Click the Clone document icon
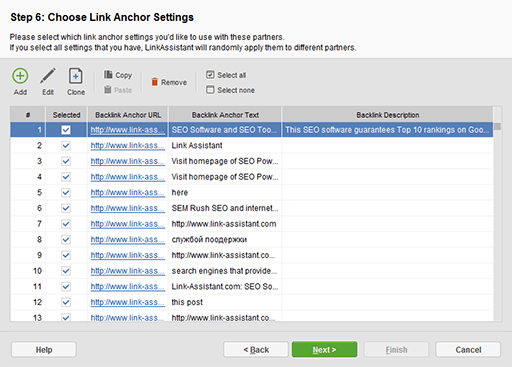512x367 pixels. tap(76, 76)
